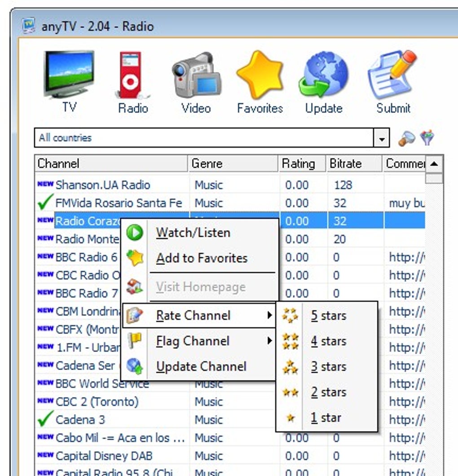Click the four-star icon in rating submenu
The width and height of the screenshot is (458, 476).
click(291, 341)
